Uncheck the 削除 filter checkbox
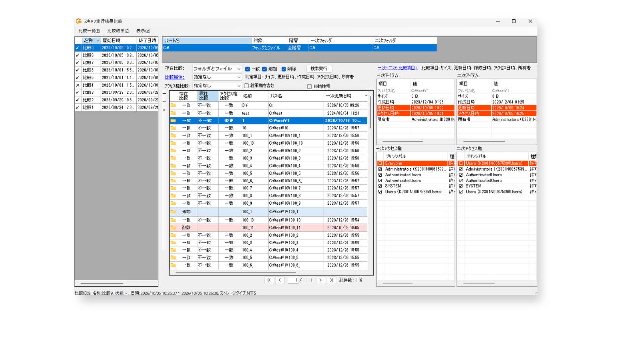This screenshot has height=364, width=630. tap(284, 69)
